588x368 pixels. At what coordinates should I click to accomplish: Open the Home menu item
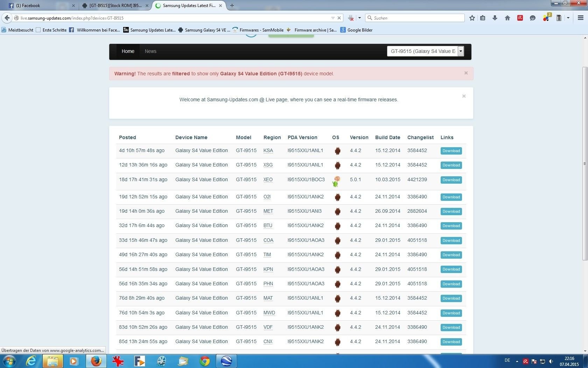tap(128, 51)
